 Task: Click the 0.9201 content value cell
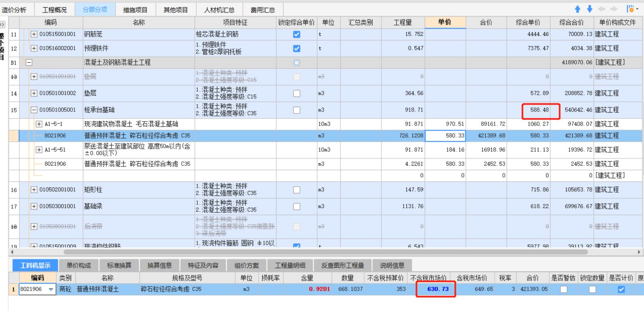pyautogui.click(x=307, y=289)
